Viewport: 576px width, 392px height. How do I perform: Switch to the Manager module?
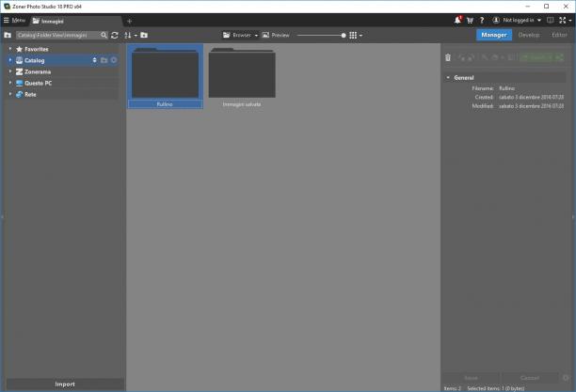click(x=494, y=35)
